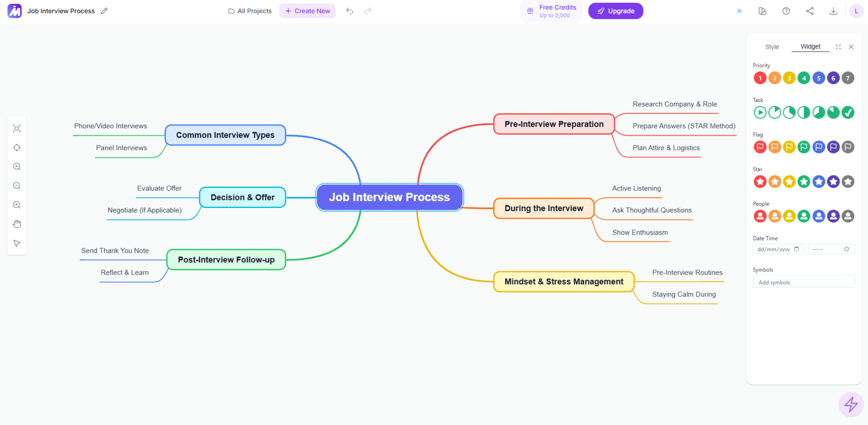Open help using the question mark icon
The height and width of the screenshot is (425, 868).
pos(786,11)
